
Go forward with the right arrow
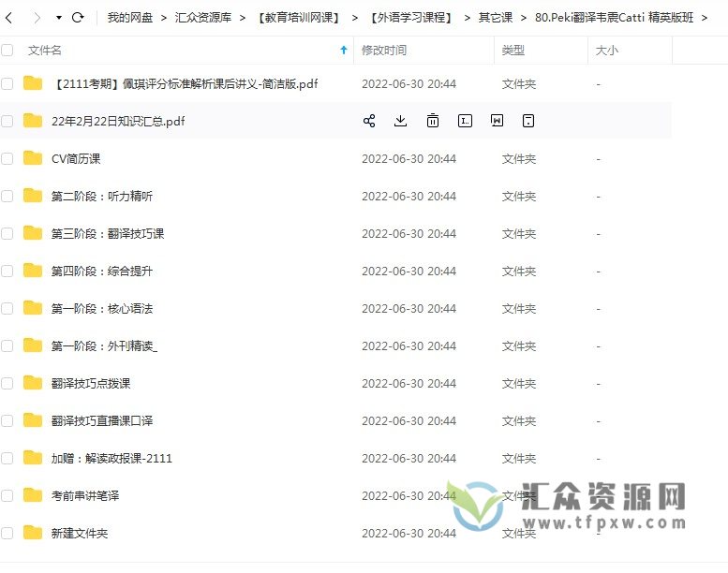[37, 18]
